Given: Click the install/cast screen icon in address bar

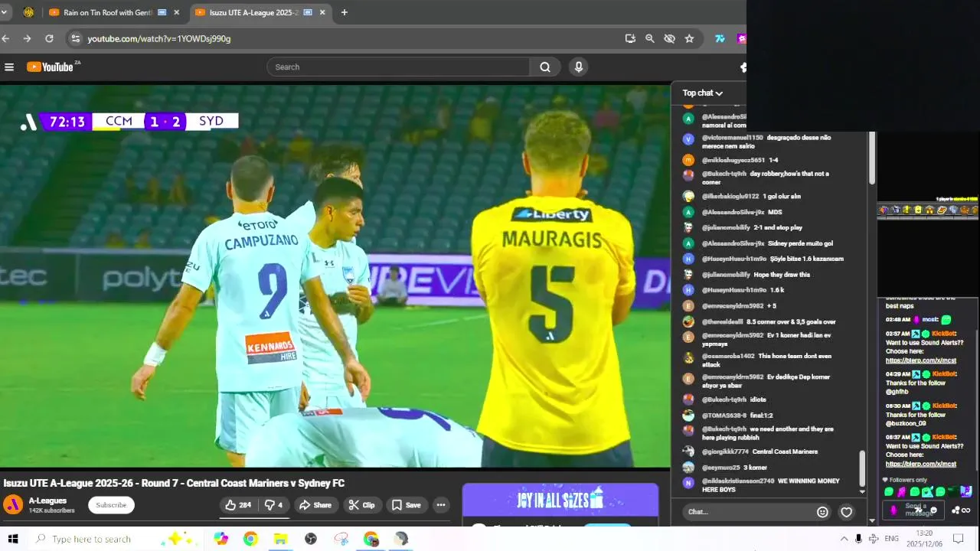Looking at the screenshot, I should point(630,38).
